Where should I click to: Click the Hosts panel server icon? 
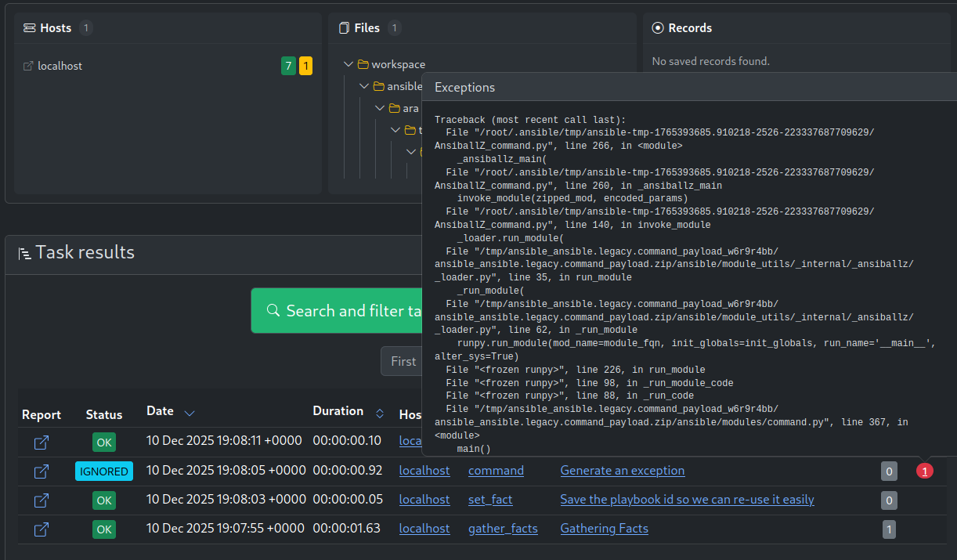(x=29, y=28)
